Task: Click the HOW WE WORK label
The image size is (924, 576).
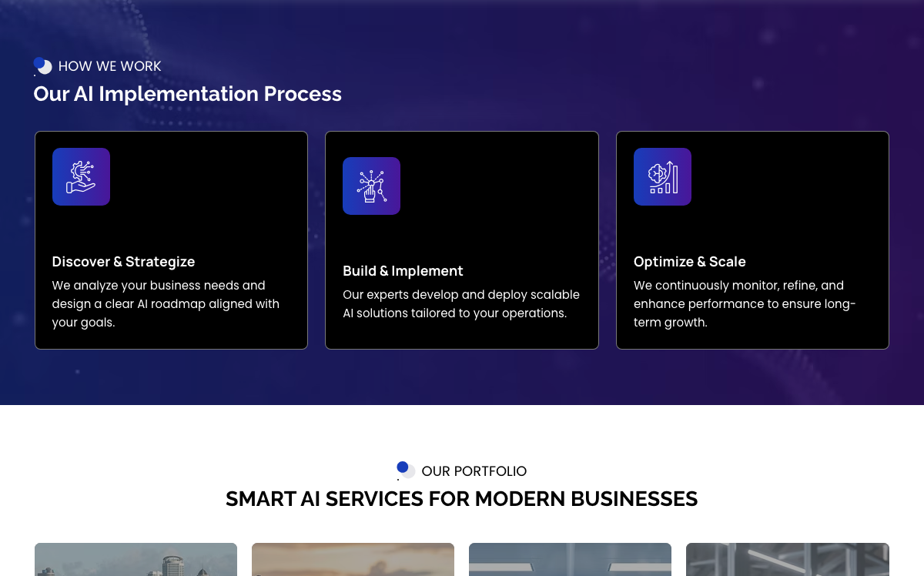Action: 110,66
